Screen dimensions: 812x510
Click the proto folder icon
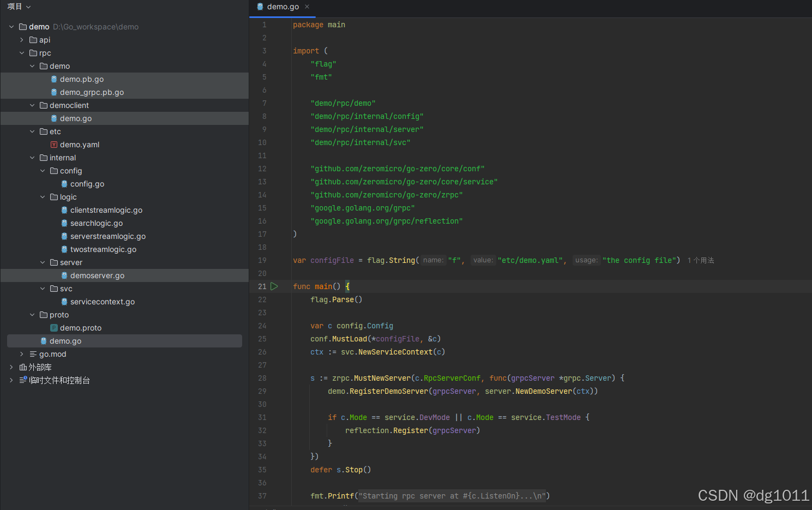tap(44, 315)
